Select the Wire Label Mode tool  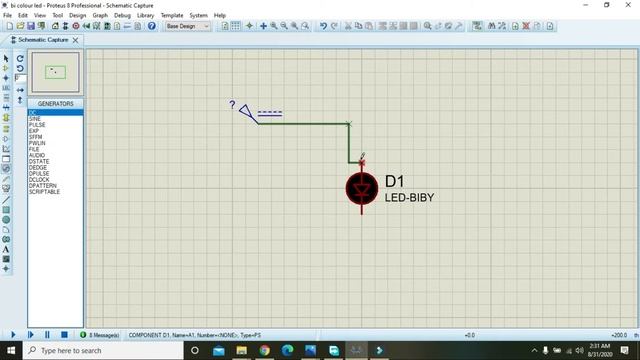coord(6,88)
